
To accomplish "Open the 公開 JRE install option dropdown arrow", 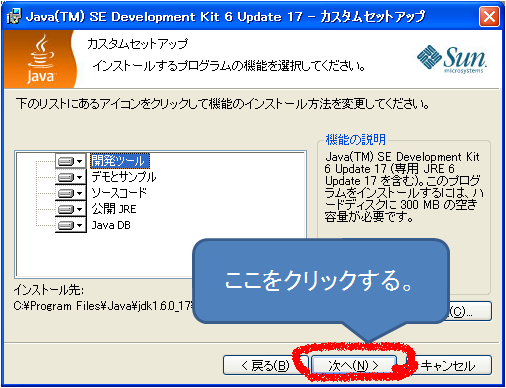I will click(80, 210).
